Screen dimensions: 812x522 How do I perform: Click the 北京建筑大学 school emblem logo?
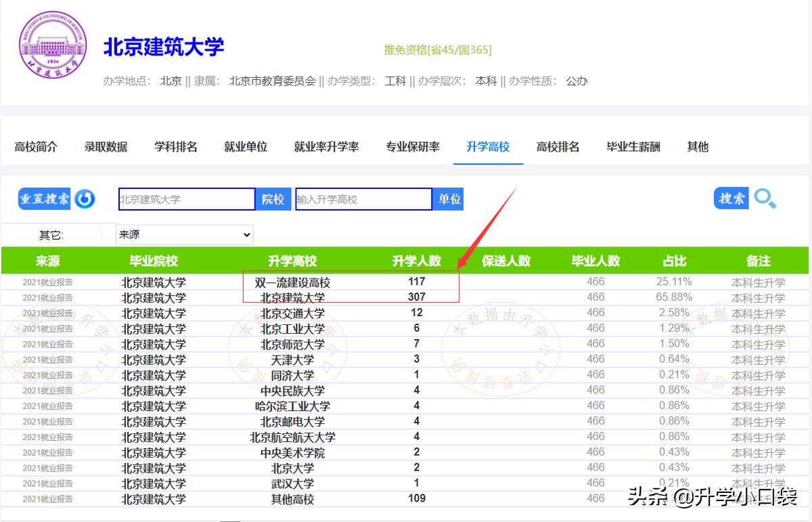(x=52, y=45)
